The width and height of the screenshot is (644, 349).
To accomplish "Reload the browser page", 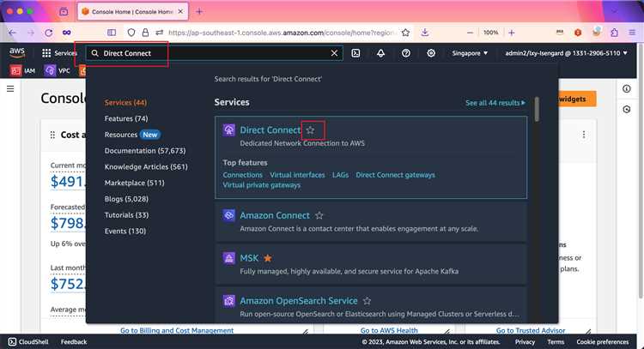I will pos(48,33).
